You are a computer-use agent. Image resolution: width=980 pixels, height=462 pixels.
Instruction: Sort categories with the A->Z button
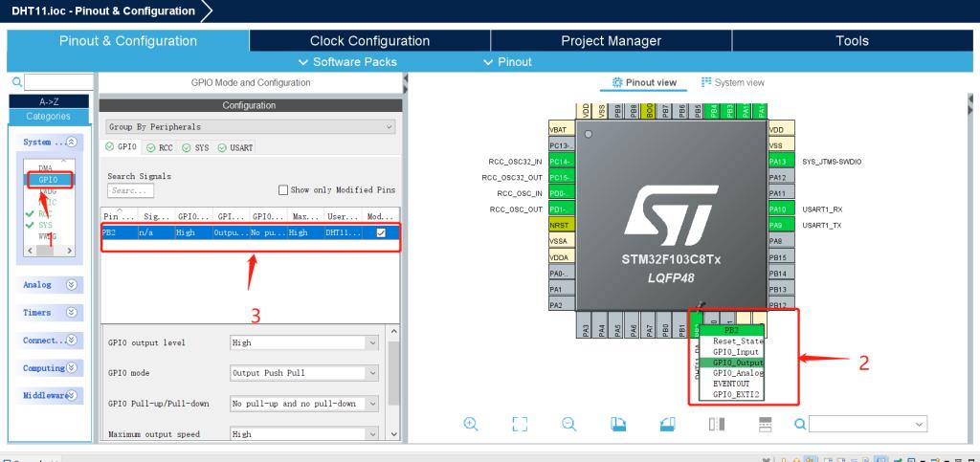click(x=49, y=101)
